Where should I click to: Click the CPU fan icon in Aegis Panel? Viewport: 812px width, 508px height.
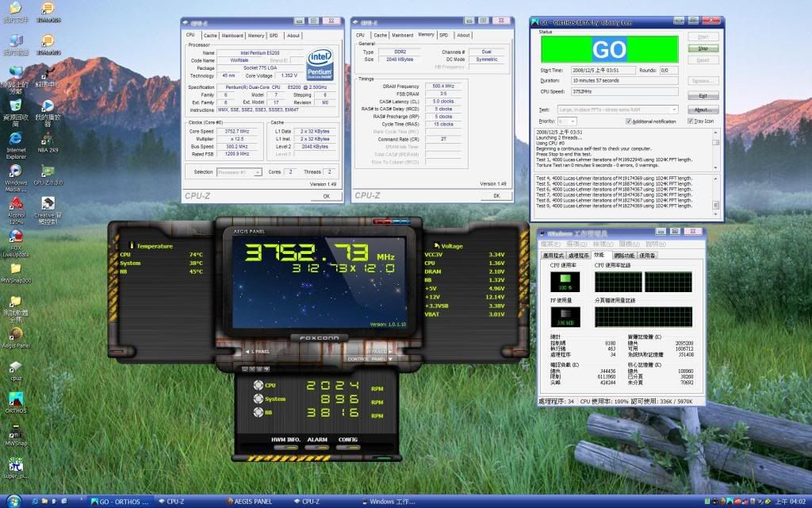click(x=259, y=385)
